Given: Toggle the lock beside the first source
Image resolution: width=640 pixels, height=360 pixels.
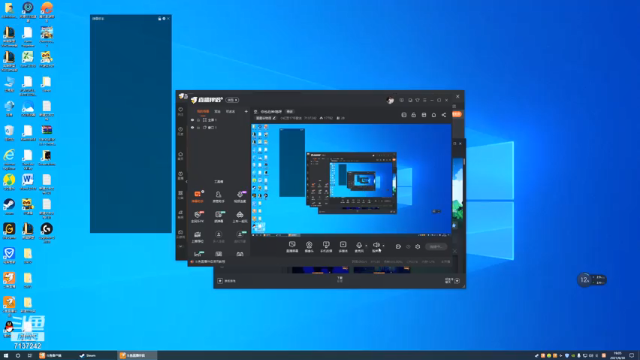Looking at the screenshot, I should tap(199, 120).
